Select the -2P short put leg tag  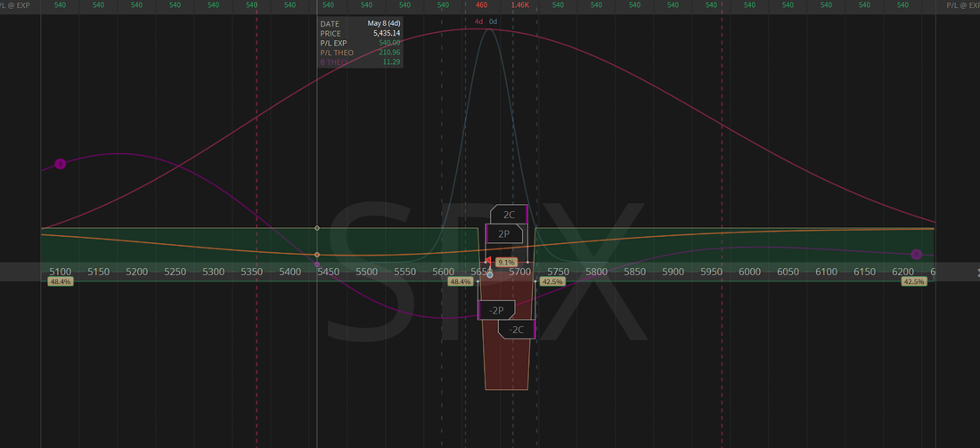coord(496,310)
